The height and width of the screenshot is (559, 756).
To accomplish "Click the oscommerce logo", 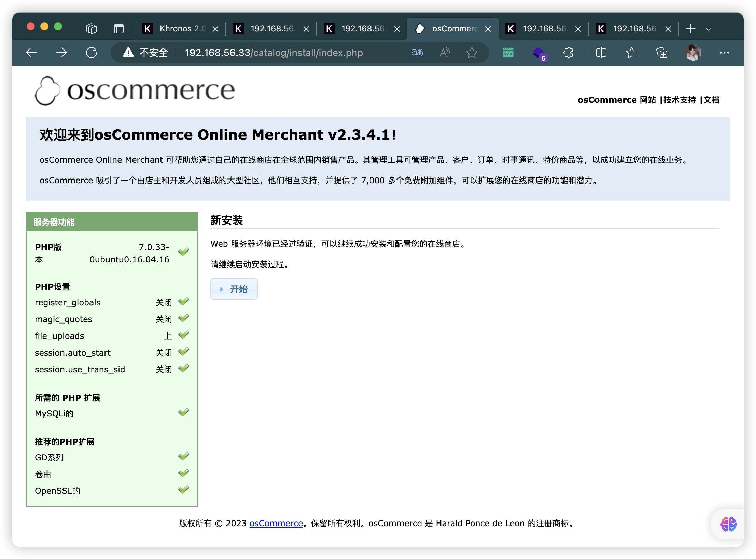I will click(135, 91).
